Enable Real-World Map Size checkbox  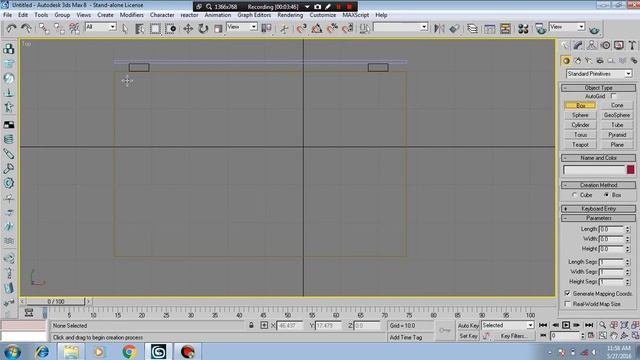click(x=567, y=304)
